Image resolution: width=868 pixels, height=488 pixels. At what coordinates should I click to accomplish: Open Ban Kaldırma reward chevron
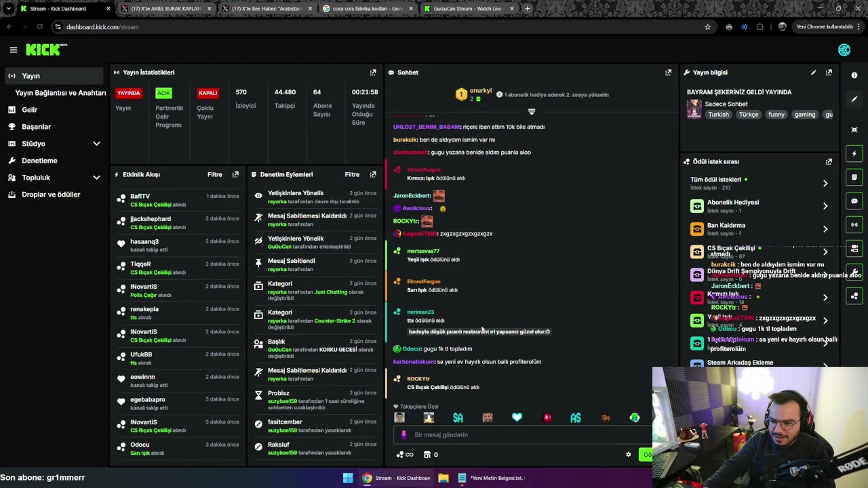tap(825, 229)
